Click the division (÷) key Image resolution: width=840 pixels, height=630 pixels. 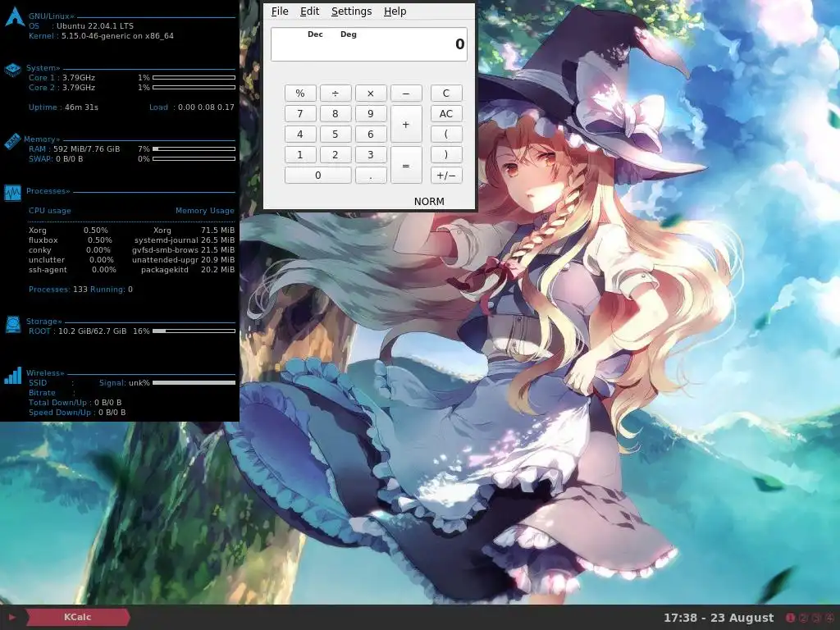[336, 94]
